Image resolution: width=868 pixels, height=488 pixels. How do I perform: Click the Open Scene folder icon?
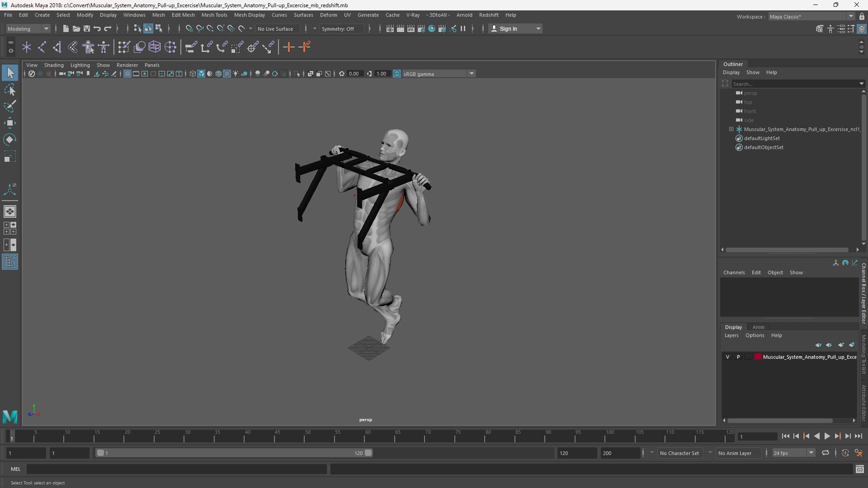pos(76,28)
